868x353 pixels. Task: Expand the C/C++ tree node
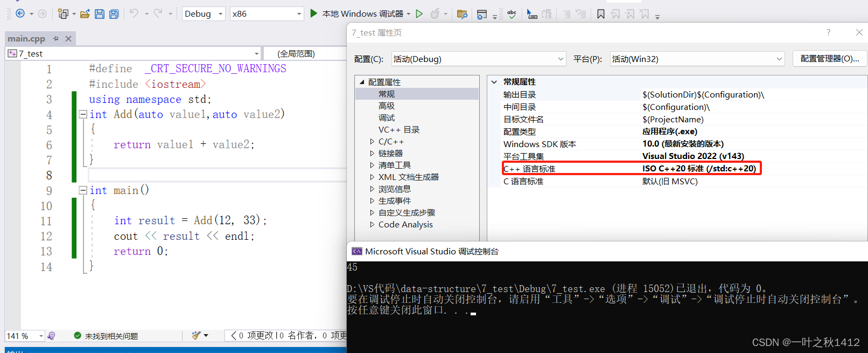click(x=372, y=141)
